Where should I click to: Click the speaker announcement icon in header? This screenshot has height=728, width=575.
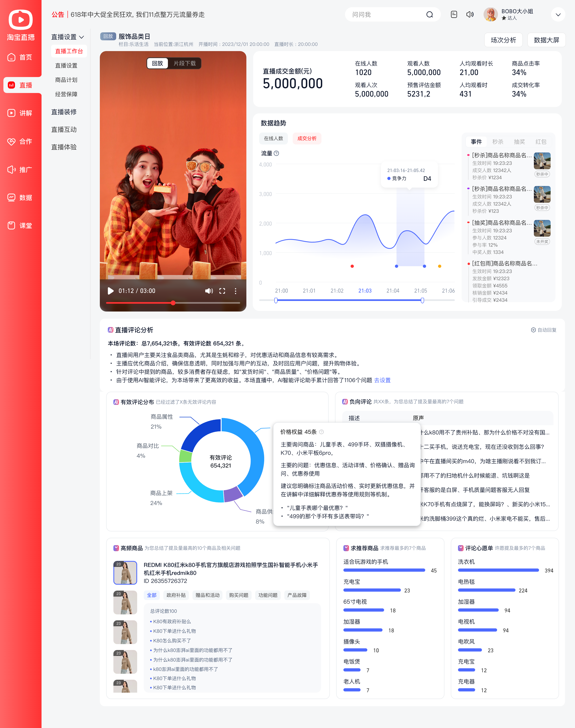[470, 14]
